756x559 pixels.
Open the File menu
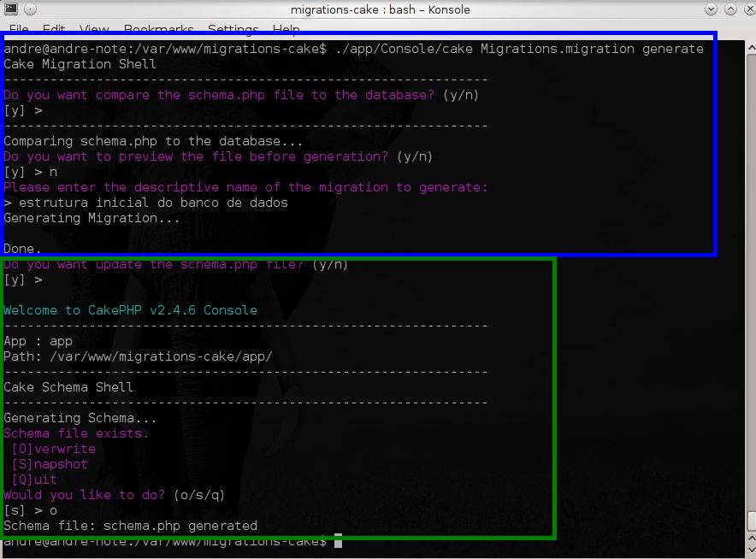[19, 29]
